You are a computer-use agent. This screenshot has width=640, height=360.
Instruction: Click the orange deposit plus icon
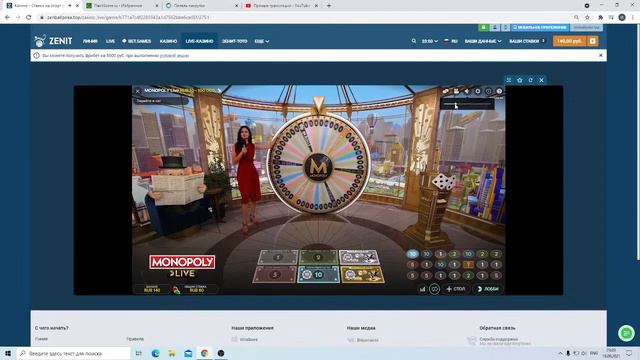tap(593, 41)
